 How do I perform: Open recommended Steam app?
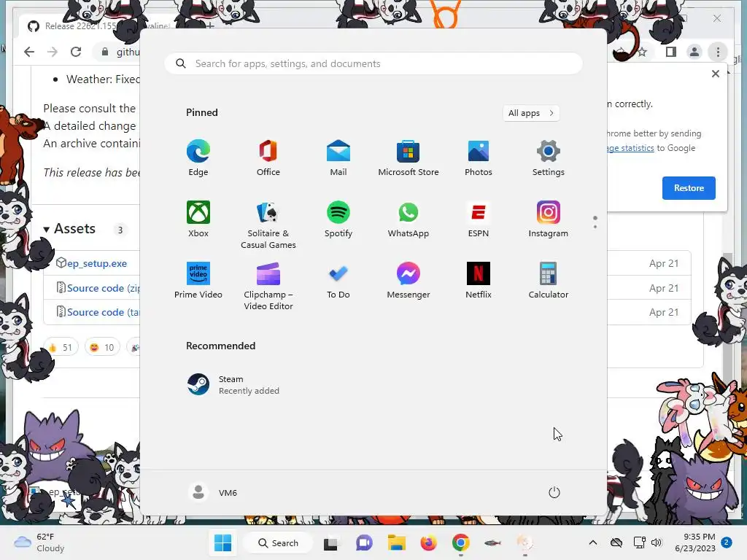tap(233, 385)
